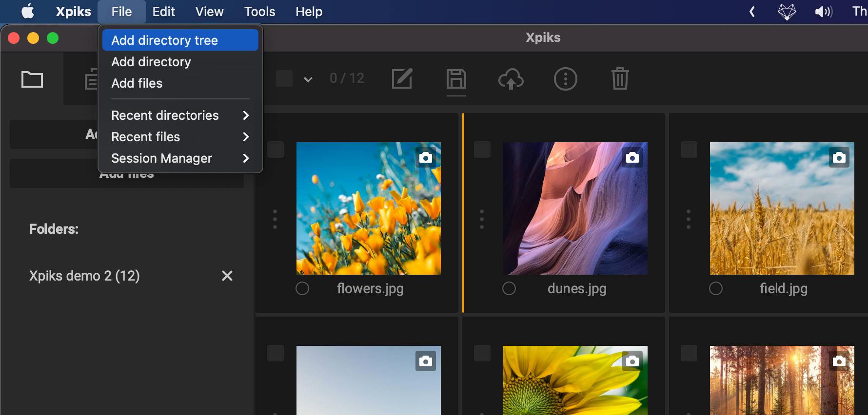The image size is (868, 415).
Task: Choose Add files from File menu
Action: [180, 83]
